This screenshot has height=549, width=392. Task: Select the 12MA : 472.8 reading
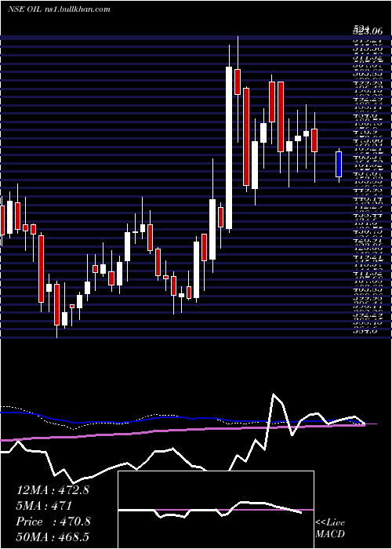[x=53, y=490]
